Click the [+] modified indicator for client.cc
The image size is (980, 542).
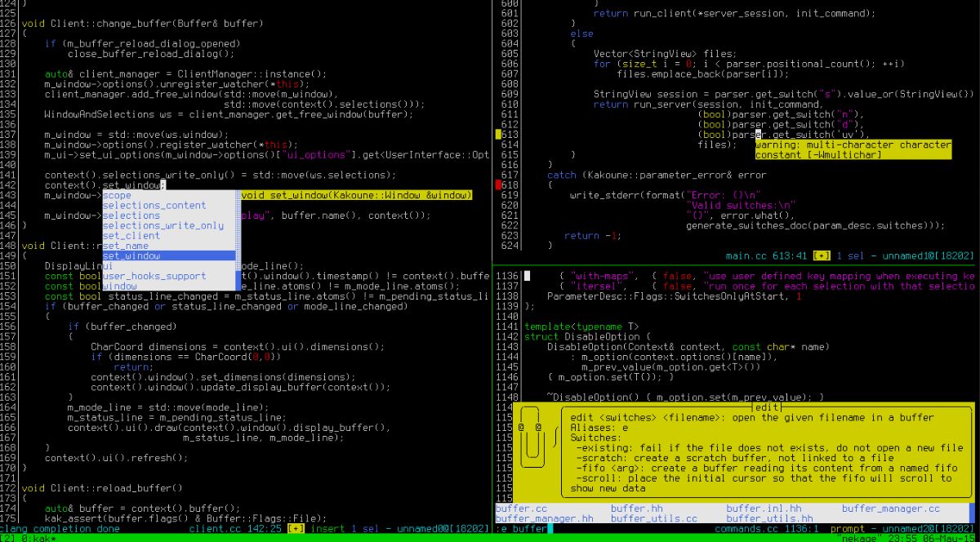[296, 528]
